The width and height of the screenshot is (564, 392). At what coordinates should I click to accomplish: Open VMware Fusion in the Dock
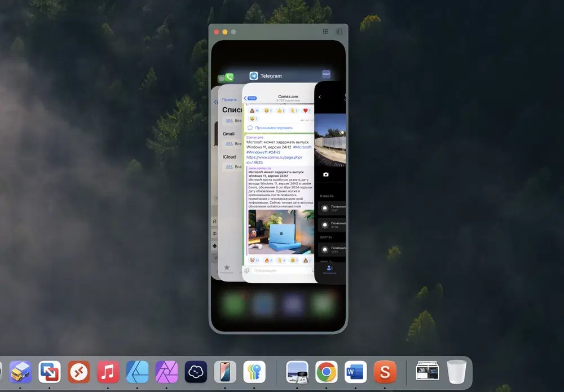pos(49,372)
